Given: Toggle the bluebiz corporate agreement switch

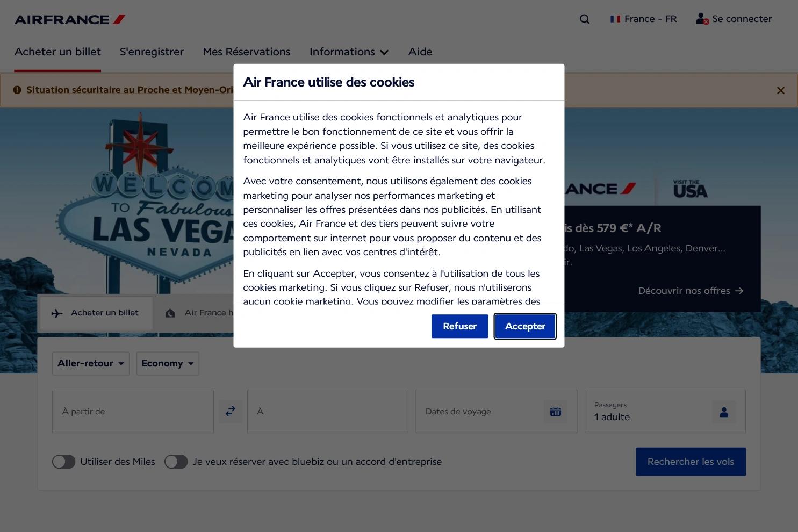Looking at the screenshot, I should 176,462.
